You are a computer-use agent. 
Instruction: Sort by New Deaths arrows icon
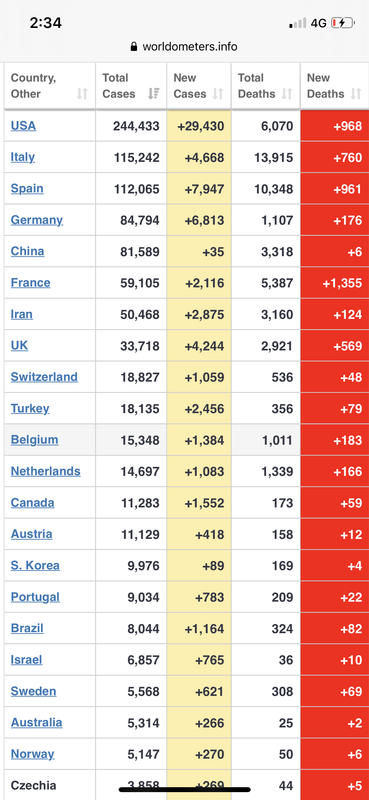356,94
